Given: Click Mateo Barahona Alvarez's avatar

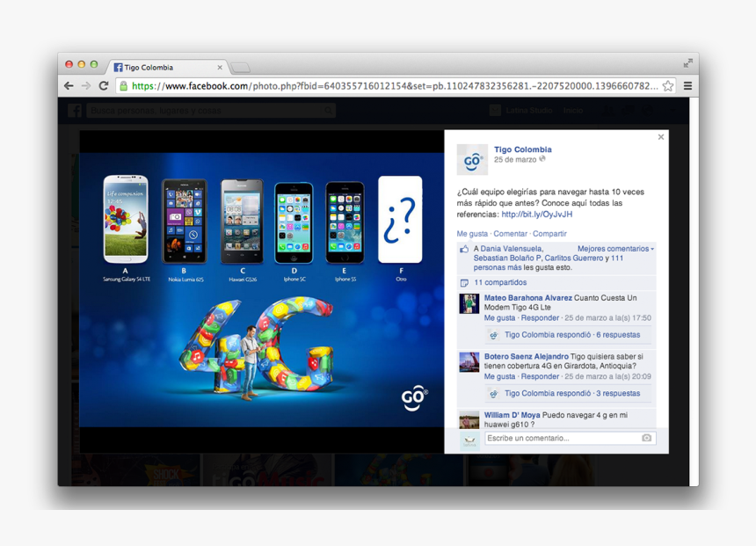Looking at the screenshot, I should [x=469, y=303].
